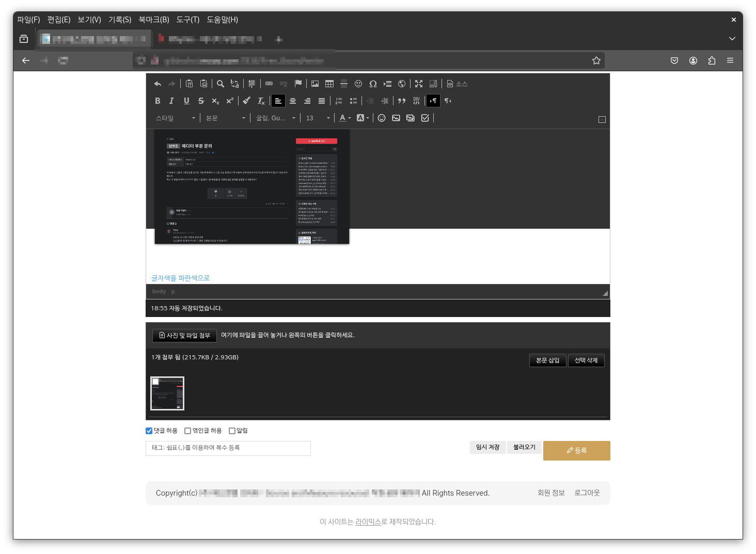Click the tag input field
The width and height of the screenshot is (756, 554).
click(x=228, y=448)
